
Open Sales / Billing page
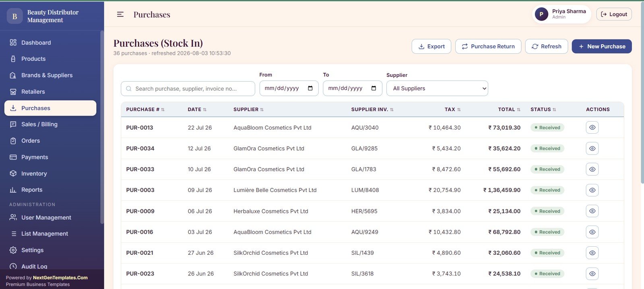tap(50, 124)
